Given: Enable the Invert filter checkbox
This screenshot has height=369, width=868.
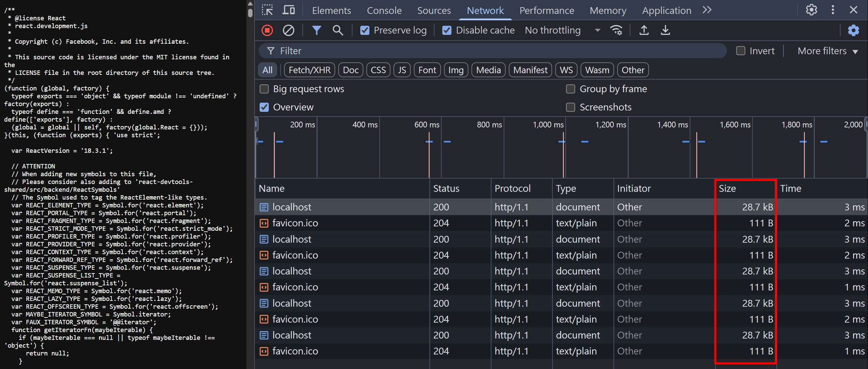Looking at the screenshot, I should 741,51.
